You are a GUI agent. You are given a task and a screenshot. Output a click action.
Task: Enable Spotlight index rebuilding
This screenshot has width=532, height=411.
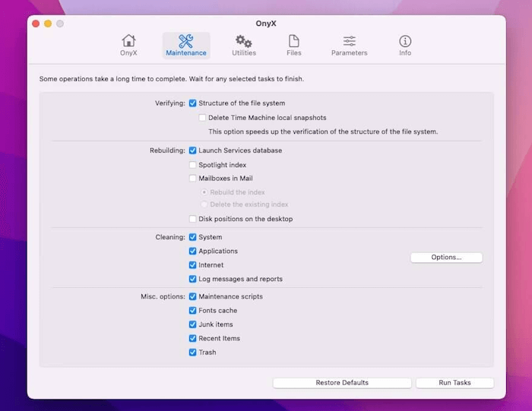click(193, 165)
